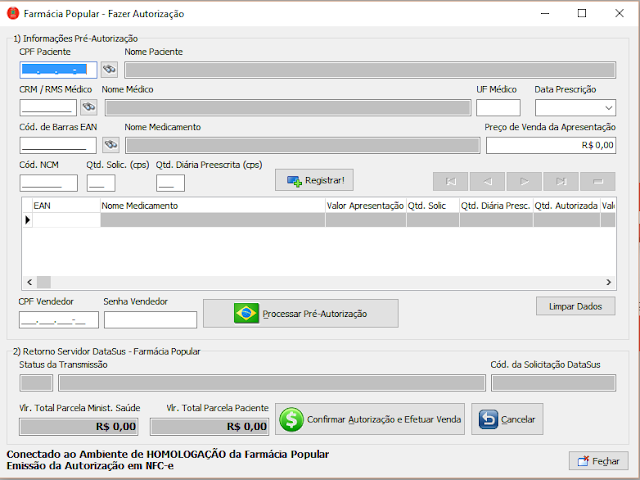Click the UF Médico field
Viewport: 640px width, 480px height.
498,107
